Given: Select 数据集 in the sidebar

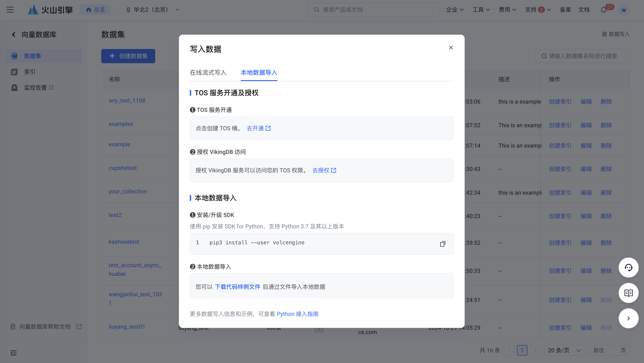Looking at the screenshot, I should pos(43,56).
